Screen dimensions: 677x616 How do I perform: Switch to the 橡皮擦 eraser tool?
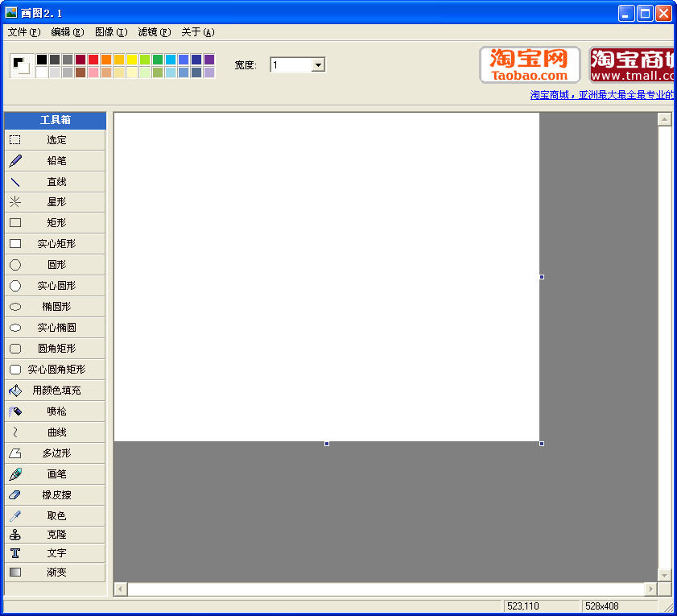54,495
